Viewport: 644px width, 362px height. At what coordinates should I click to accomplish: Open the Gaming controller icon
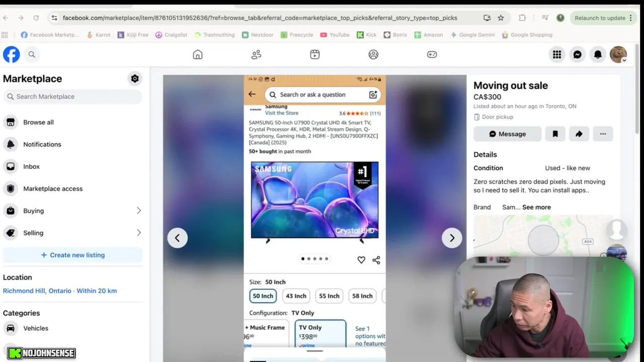click(432, 54)
